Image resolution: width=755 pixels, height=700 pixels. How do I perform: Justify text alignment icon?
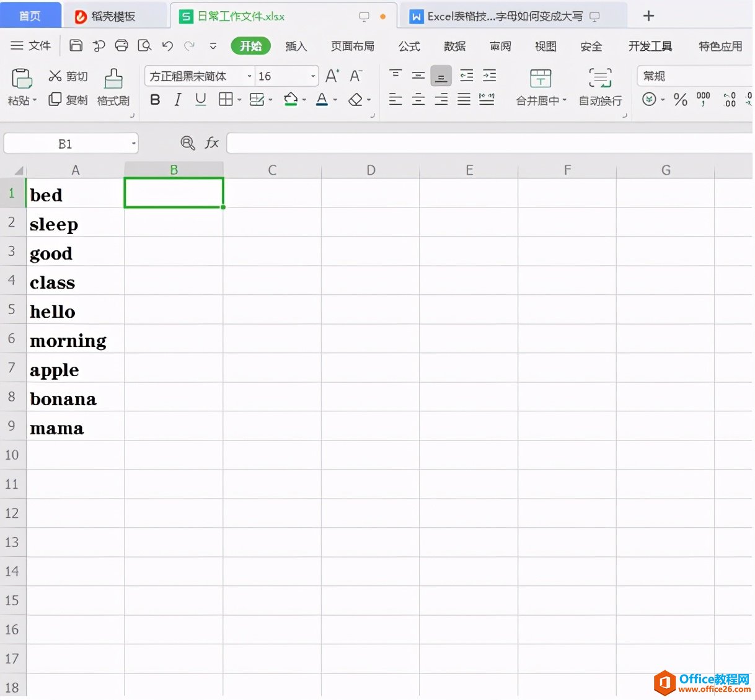point(464,99)
